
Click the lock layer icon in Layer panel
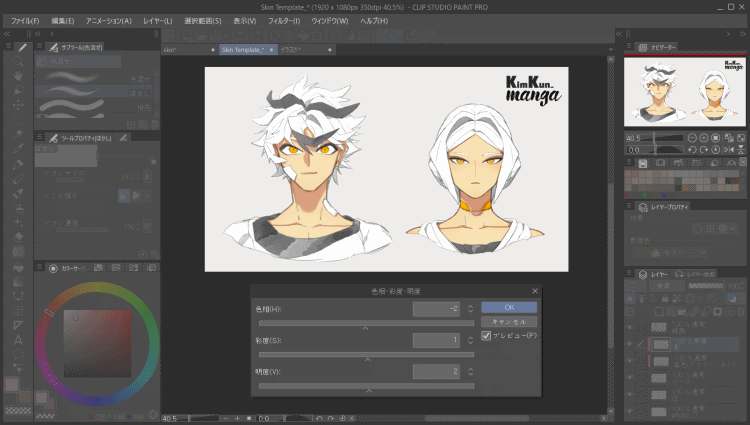(x=665, y=299)
